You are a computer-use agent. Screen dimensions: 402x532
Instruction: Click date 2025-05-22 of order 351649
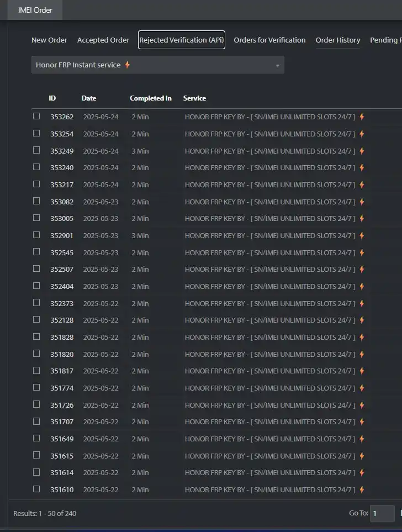pyautogui.click(x=100, y=439)
